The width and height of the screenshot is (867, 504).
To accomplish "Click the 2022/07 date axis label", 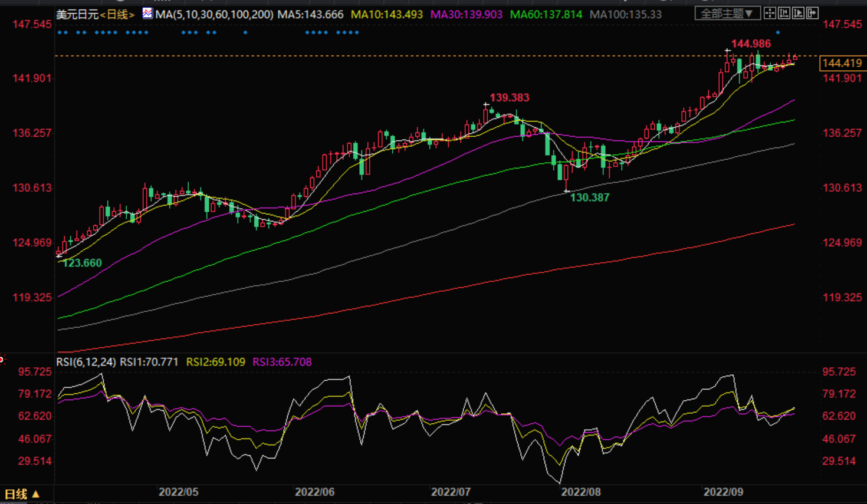I will tap(451, 492).
